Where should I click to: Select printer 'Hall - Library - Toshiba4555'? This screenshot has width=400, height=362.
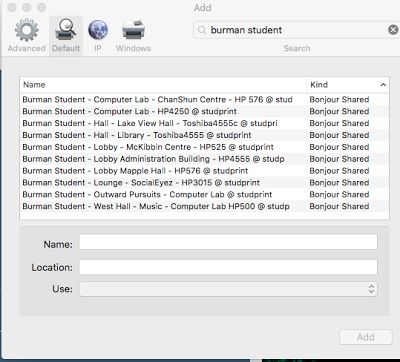tap(204, 135)
